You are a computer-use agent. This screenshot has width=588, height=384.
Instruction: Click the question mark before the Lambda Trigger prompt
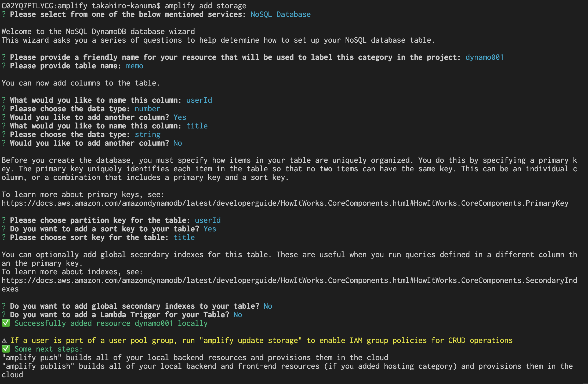4,315
